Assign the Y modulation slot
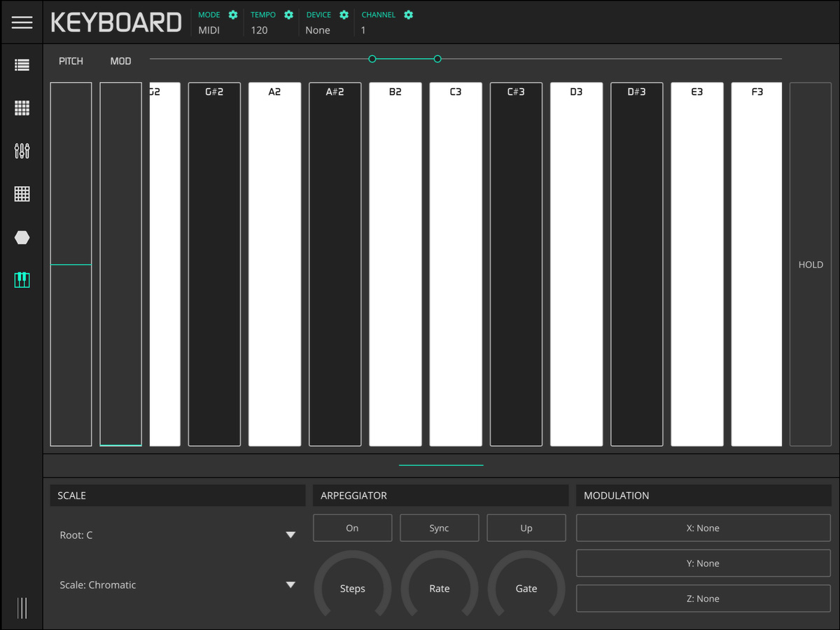This screenshot has width=840, height=630. 703,563
